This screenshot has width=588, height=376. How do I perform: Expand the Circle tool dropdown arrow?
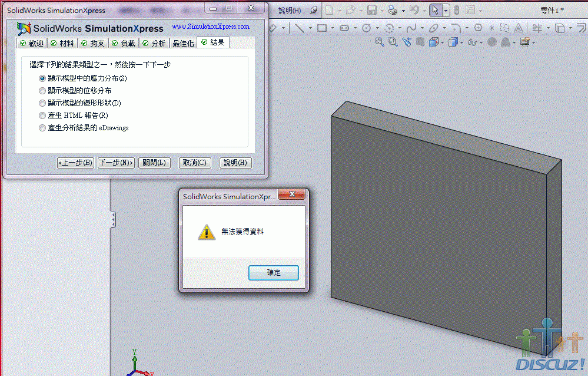tap(377, 28)
